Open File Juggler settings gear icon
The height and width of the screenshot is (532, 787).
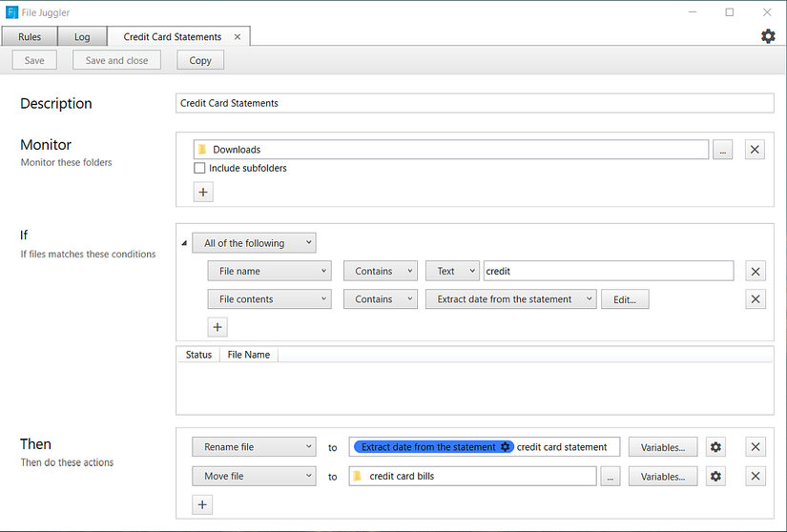[x=768, y=36]
